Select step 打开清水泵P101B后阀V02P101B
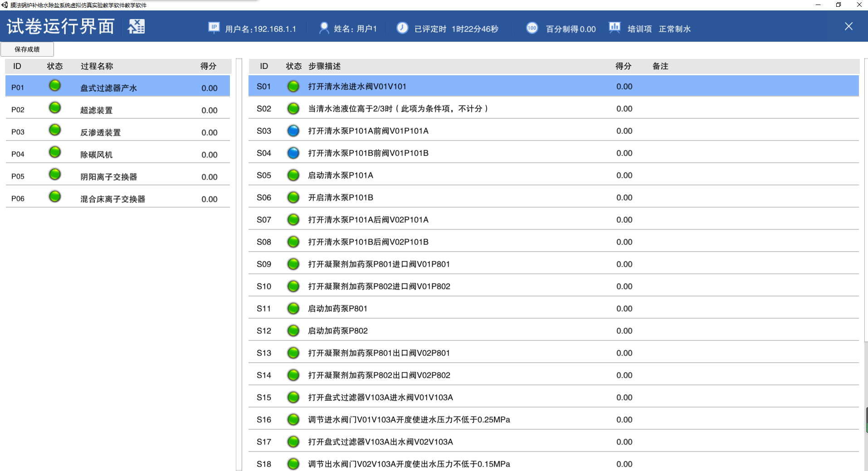 554,242
